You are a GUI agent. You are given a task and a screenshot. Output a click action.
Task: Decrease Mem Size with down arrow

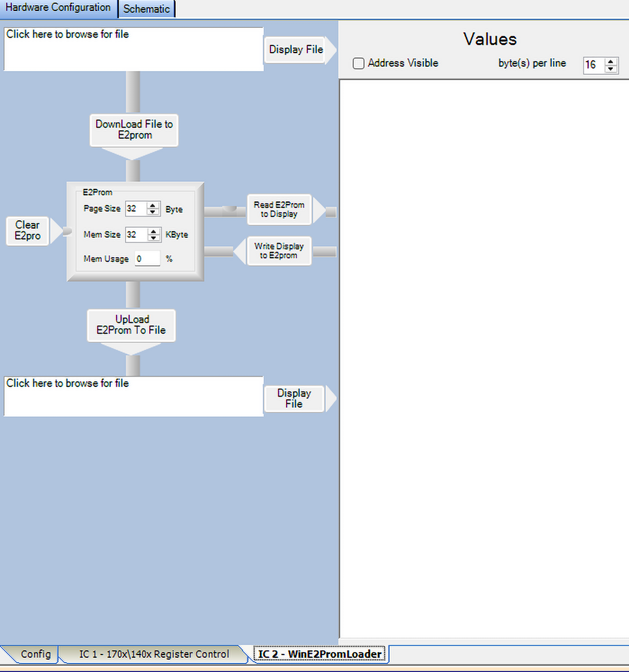pyautogui.click(x=153, y=238)
